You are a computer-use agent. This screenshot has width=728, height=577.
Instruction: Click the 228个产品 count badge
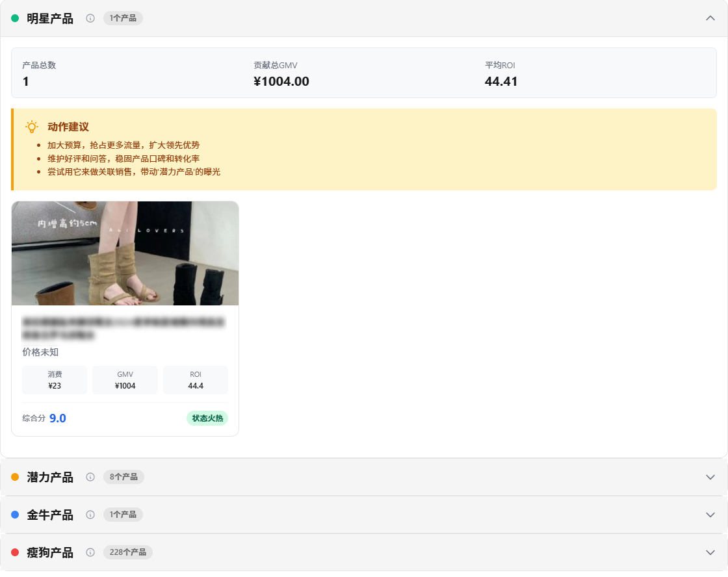pyautogui.click(x=127, y=552)
